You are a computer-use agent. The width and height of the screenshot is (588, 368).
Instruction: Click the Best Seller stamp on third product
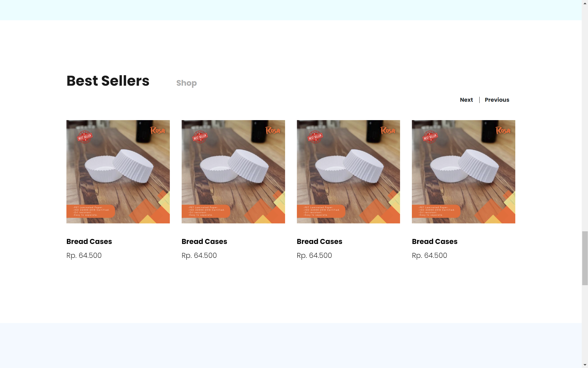315,137
